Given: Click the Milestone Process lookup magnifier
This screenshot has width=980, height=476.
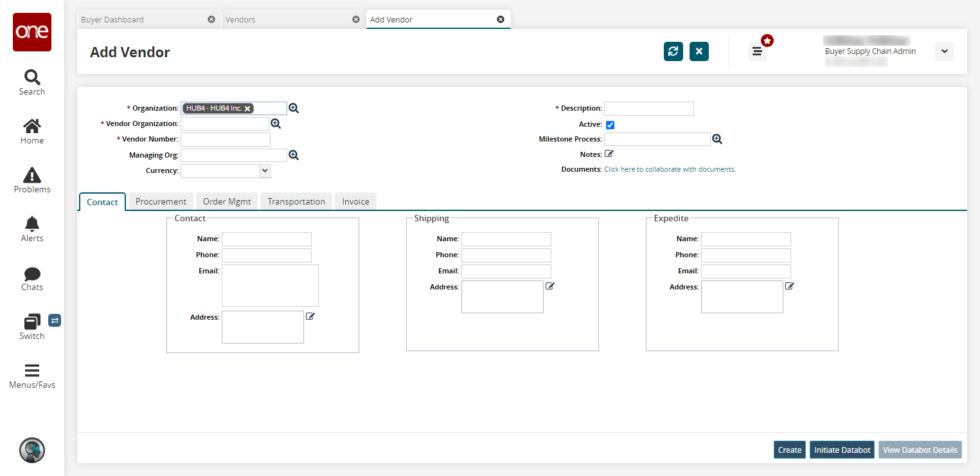Looking at the screenshot, I should [x=717, y=139].
